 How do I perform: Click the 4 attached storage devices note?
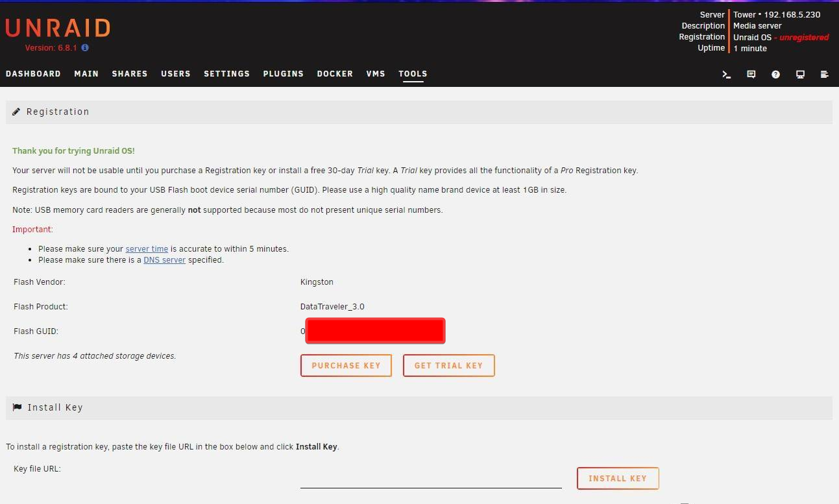(95, 356)
